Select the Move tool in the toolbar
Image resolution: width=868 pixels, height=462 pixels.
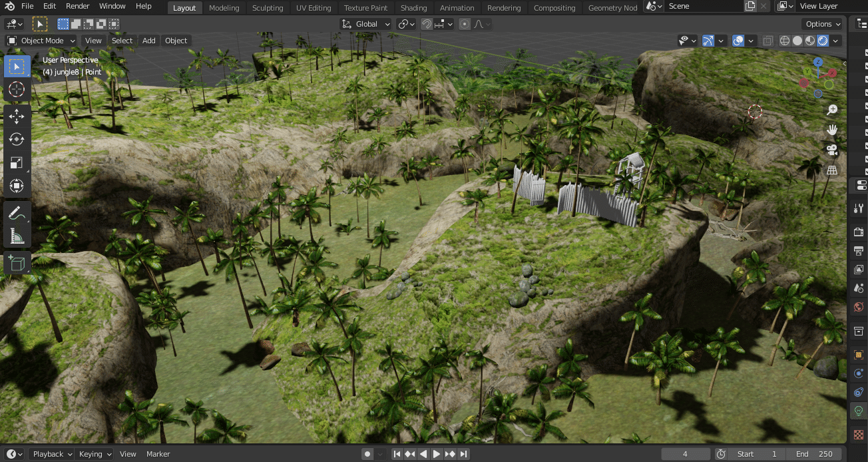[x=17, y=116]
